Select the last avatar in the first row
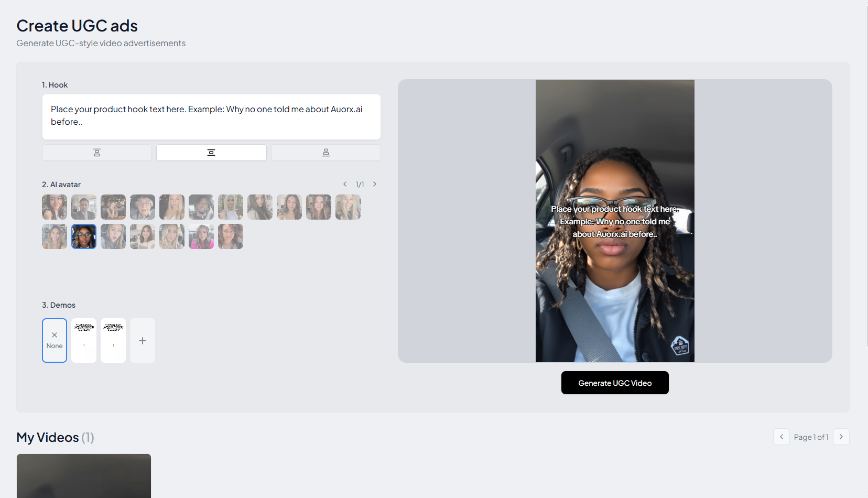868x498 pixels. point(348,207)
